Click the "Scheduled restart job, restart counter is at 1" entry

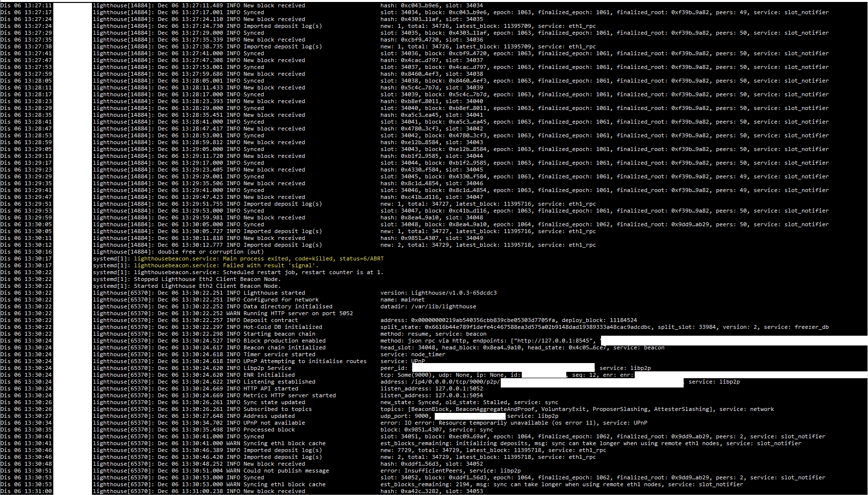point(259,272)
